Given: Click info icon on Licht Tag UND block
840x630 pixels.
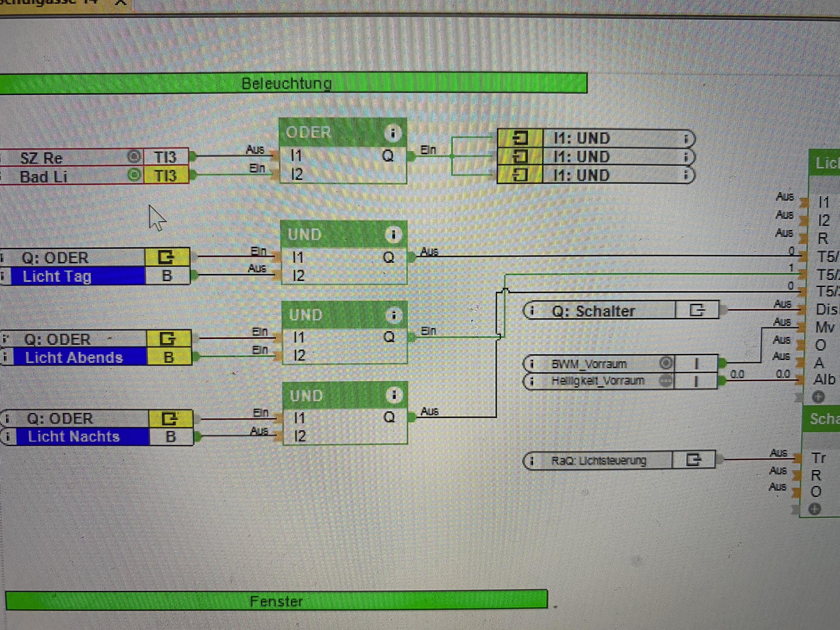Looking at the screenshot, I should tap(393, 234).
